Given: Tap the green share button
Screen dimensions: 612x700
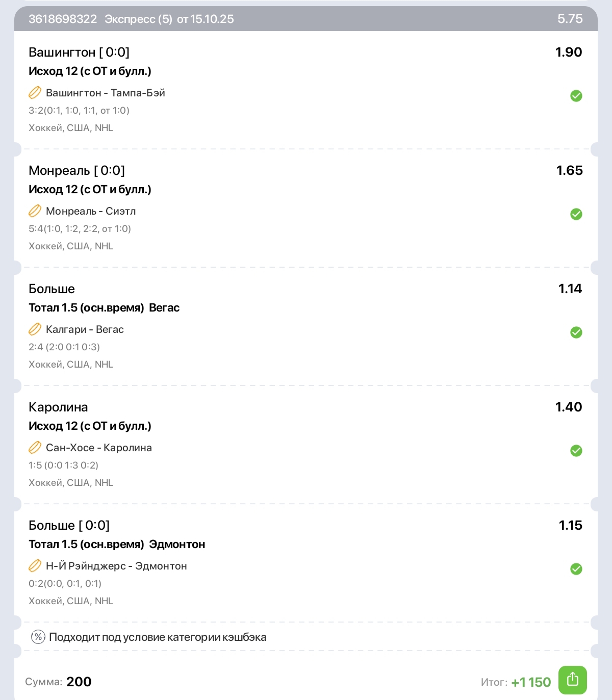Looking at the screenshot, I should tap(572, 680).
